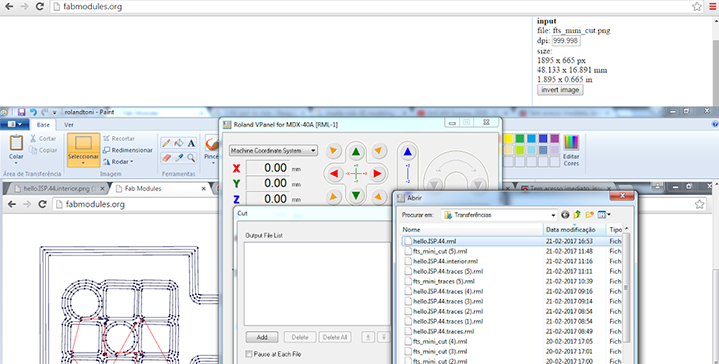Click the dpi input field
Image resolution: width=719 pixels, height=364 pixels.
tap(566, 40)
